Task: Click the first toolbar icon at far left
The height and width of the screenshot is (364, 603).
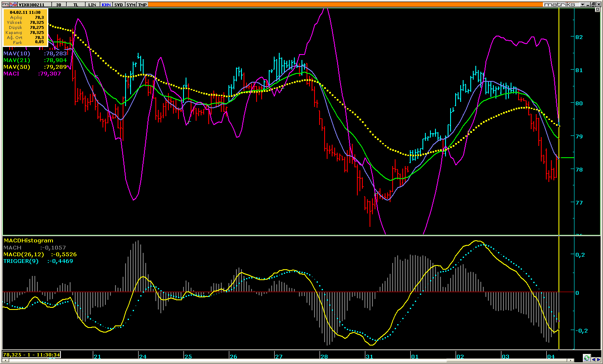Action: [x=5, y=4]
